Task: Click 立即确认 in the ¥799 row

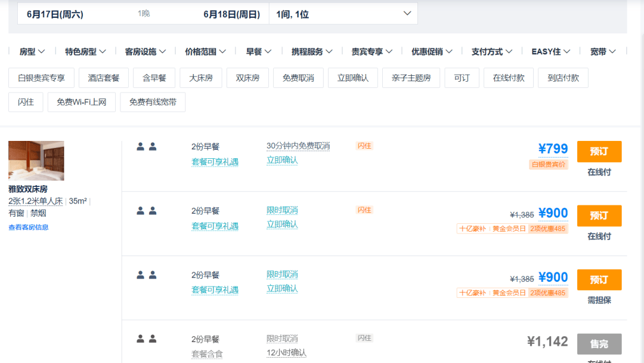Action: (x=282, y=160)
